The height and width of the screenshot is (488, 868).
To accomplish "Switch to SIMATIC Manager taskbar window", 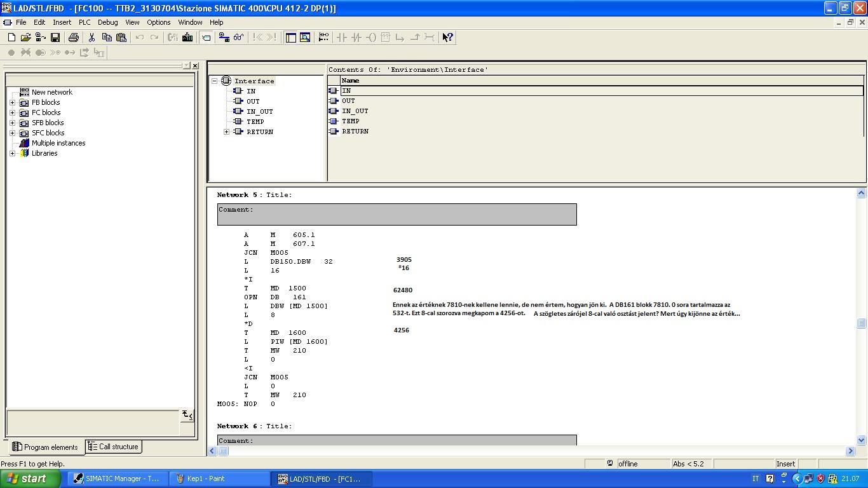I will (116, 478).
